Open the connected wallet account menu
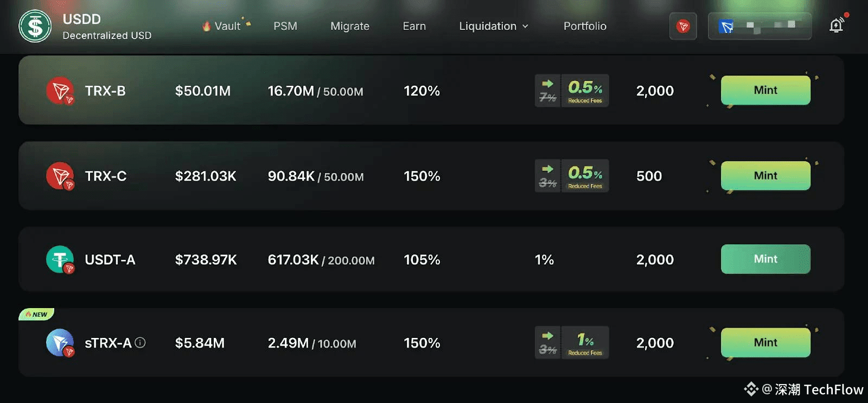Screen dimensions: 868x403 click(759, 26)
